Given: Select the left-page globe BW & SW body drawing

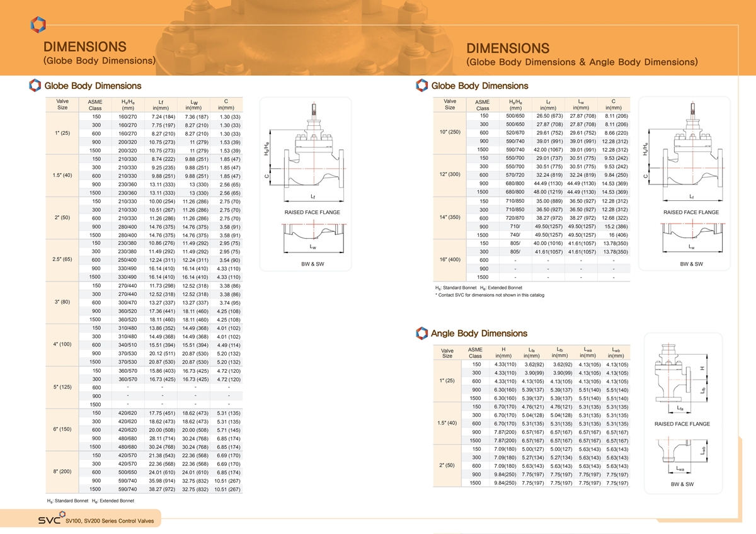Looking at the screenshot, I should click(x=312, y=239).
